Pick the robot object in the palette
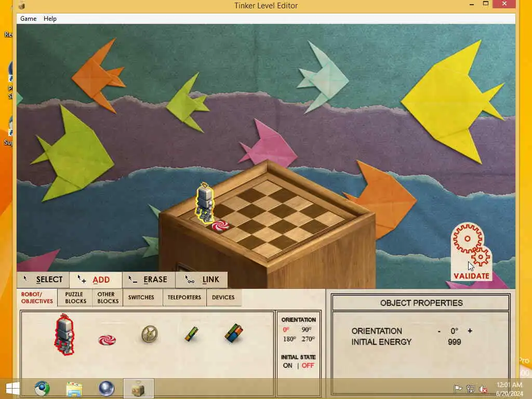 64,335
